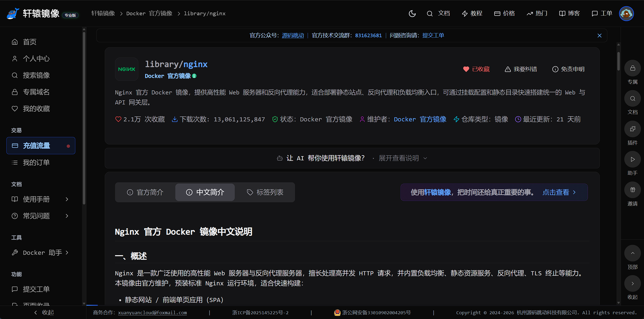The width and height of the screenshot is (644, 319).
Task: Go to 轩辕镜像 breadcrumb
Action: click(103, 13)
